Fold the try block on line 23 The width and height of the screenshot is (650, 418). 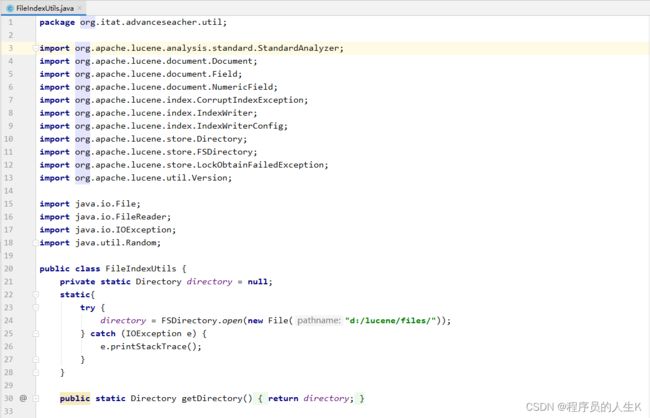35,307
